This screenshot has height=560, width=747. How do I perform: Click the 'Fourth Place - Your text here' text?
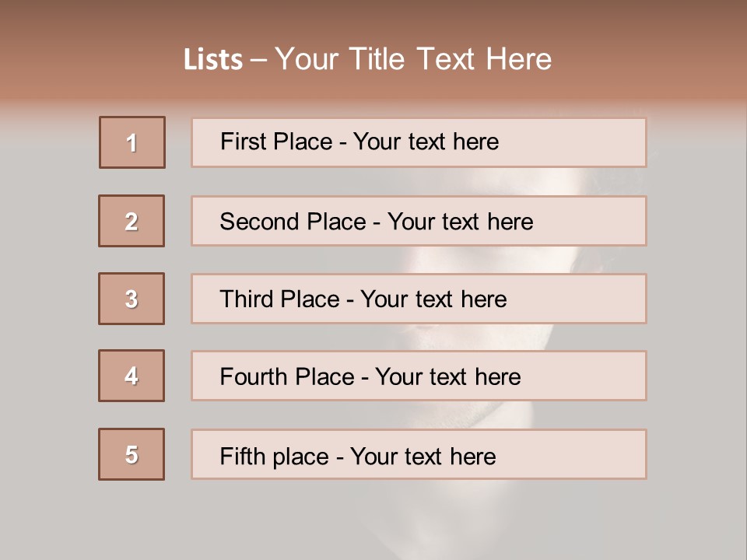point(370,377)
